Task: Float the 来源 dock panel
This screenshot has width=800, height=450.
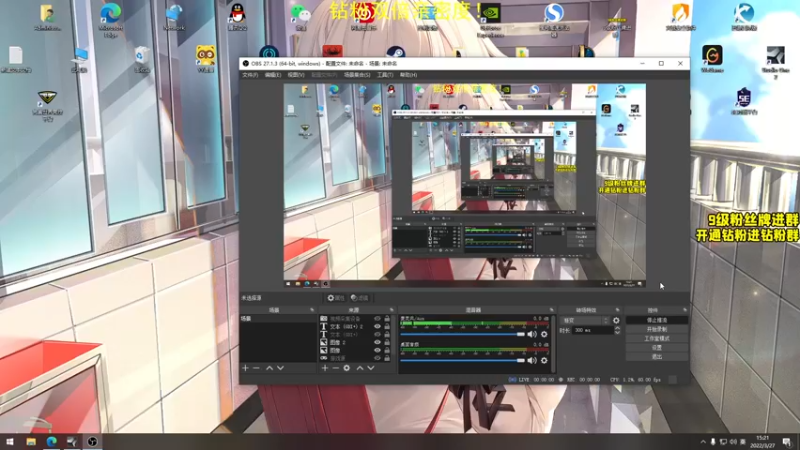Action: [392, 310]
